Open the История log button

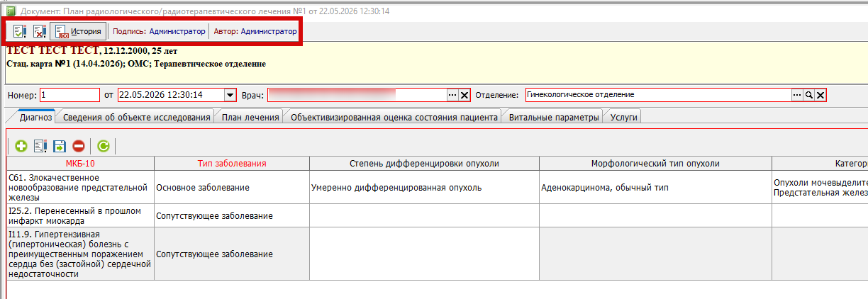tap(79, 31)
